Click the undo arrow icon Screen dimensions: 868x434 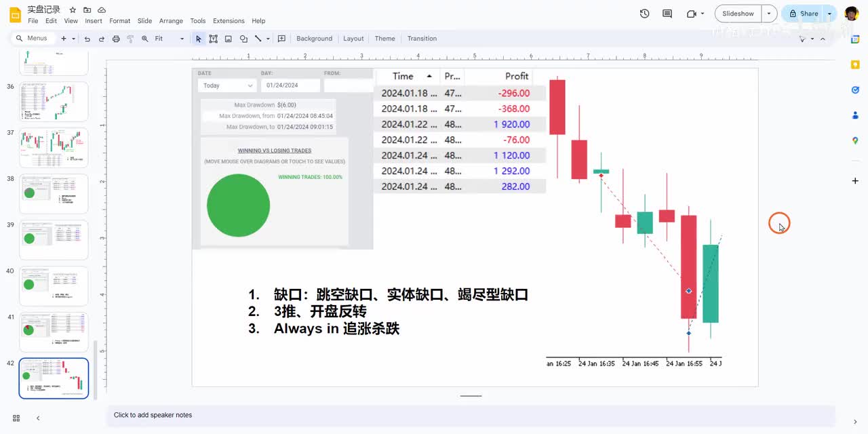(87, 39)
